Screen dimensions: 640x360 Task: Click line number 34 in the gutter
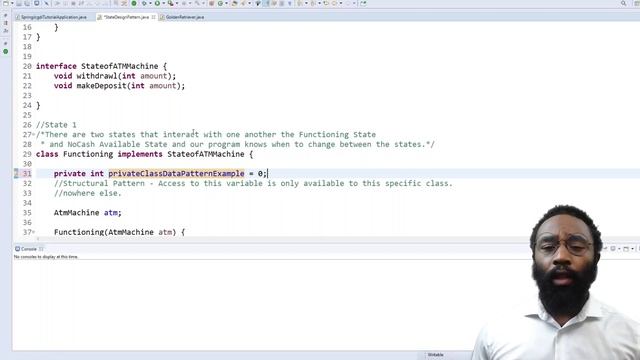tap(27, 203)
